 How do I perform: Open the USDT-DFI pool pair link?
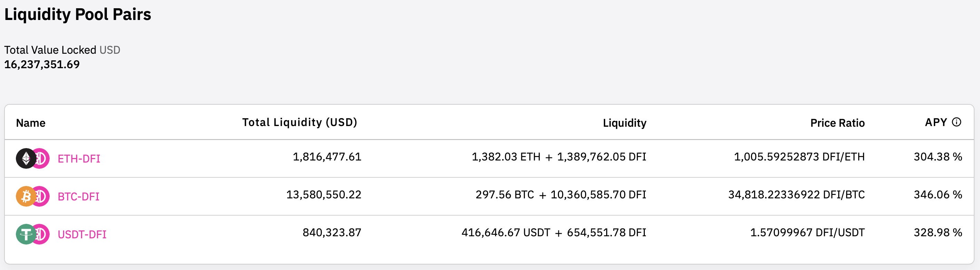[82, 235]
